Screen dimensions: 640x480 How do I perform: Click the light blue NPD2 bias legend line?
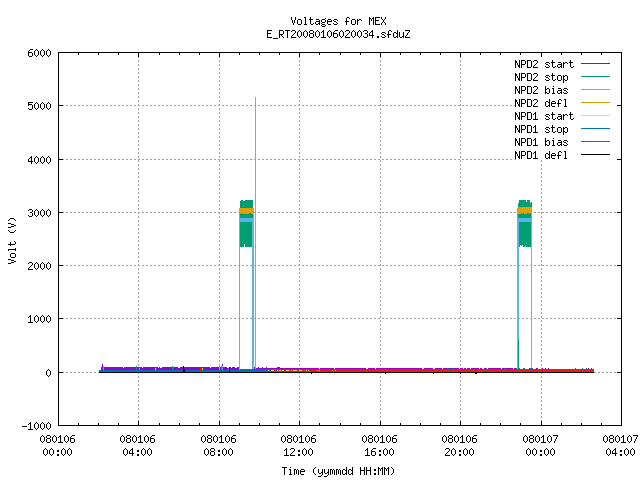click(x=595, y=90)
